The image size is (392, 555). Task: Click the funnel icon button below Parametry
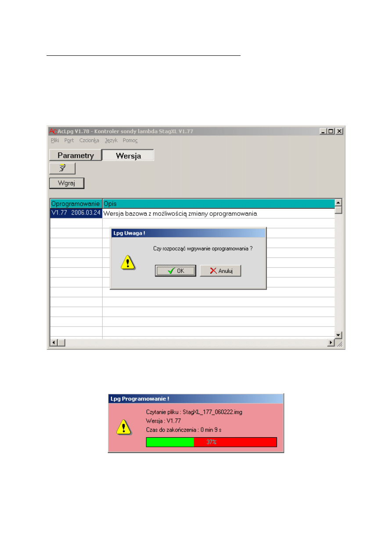[x=62, y=168]
